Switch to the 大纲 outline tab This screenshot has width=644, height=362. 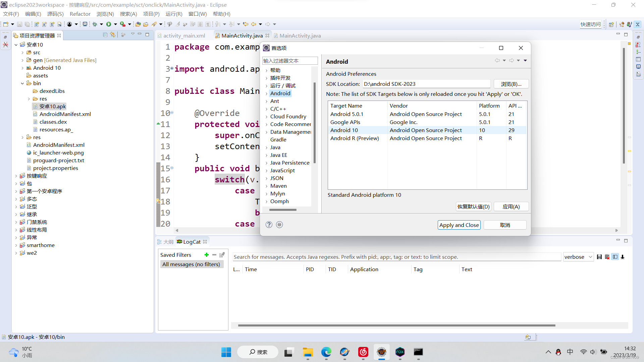(166, 242)
